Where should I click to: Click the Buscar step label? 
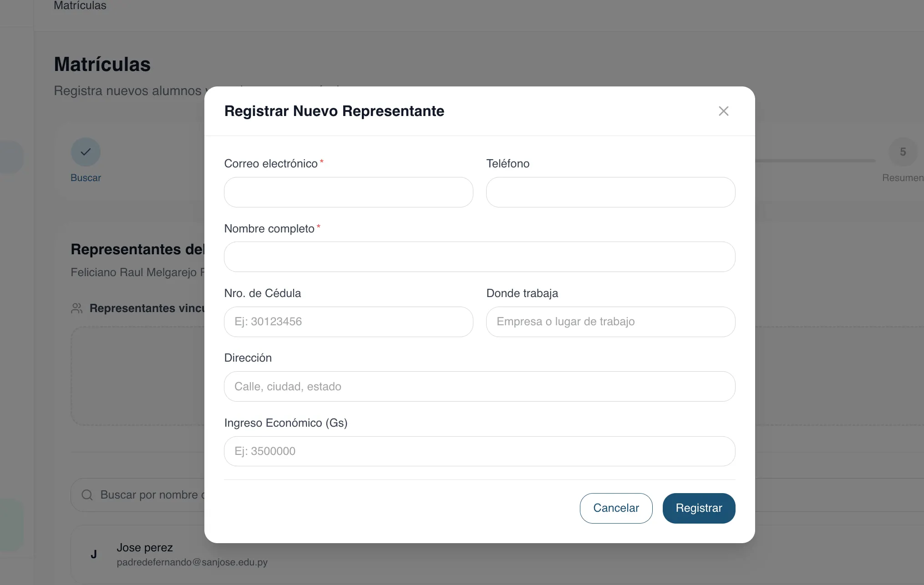coord(86,178)
